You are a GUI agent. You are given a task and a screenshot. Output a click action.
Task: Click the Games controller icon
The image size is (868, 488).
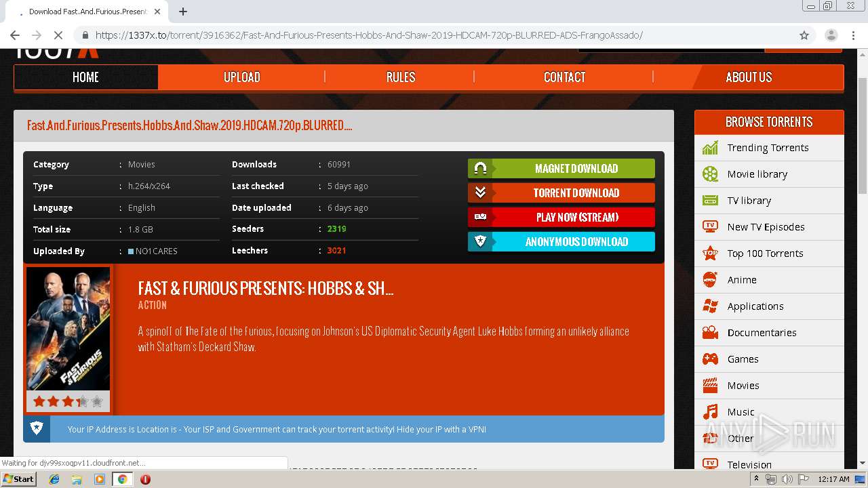pyautogui.click(x=710, y=359)
